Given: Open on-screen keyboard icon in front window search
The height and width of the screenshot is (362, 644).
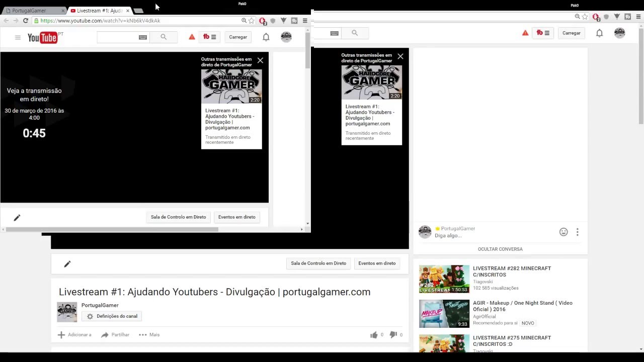Looking at the screenshot, I should (143, 37).
